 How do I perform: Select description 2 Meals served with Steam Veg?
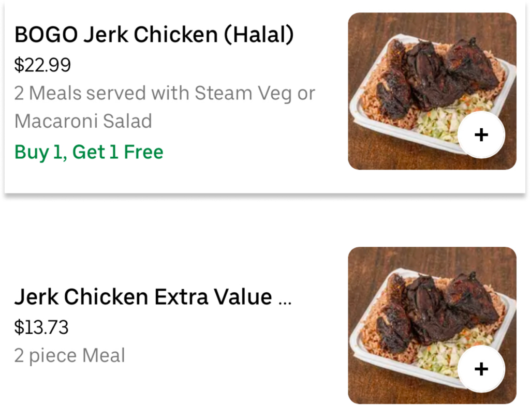165,93
